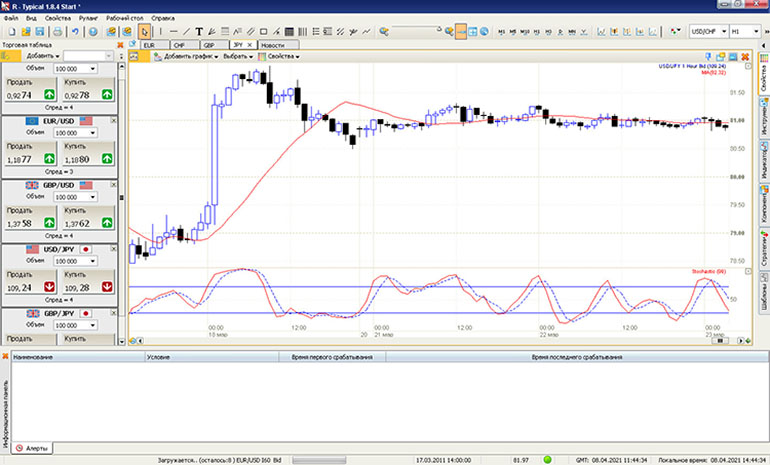Set timeframe to MN via toolbar icon
Viewport: 770px width, 465px height.
click(x=572, y=32)
